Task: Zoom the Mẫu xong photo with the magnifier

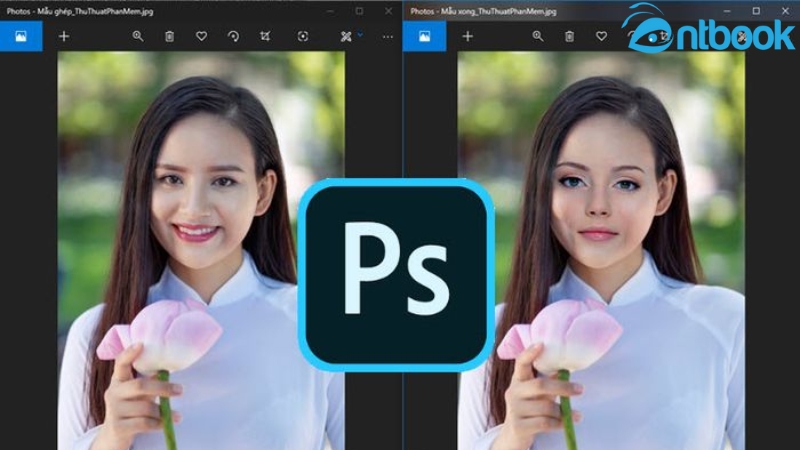Action: click(x=538, y=36)
